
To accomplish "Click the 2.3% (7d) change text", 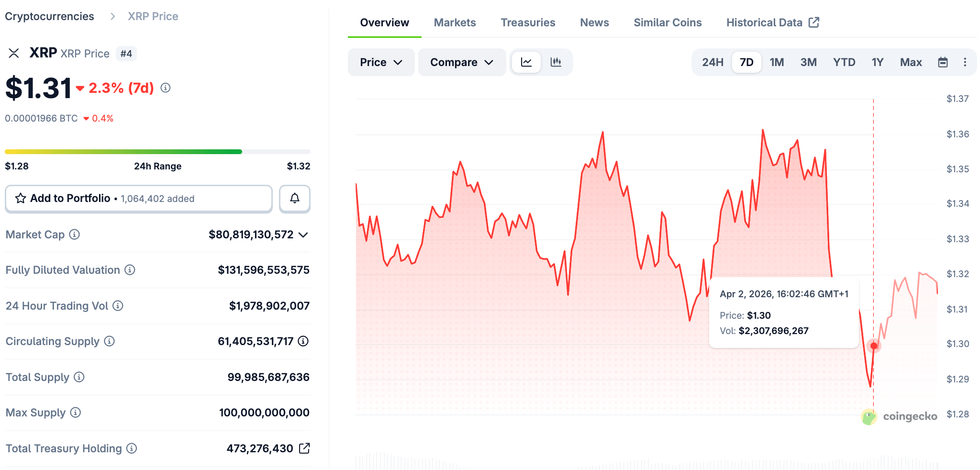I will (x=121, y=88).
